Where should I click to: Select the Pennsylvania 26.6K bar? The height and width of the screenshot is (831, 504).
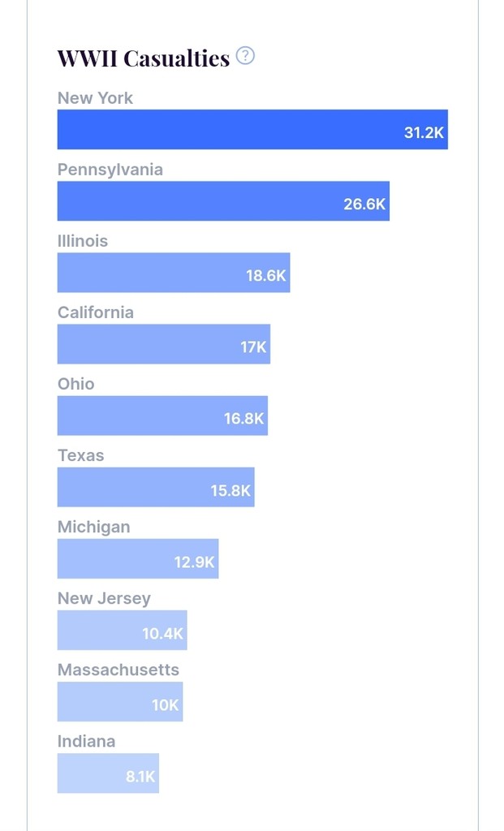pos(222,201)
